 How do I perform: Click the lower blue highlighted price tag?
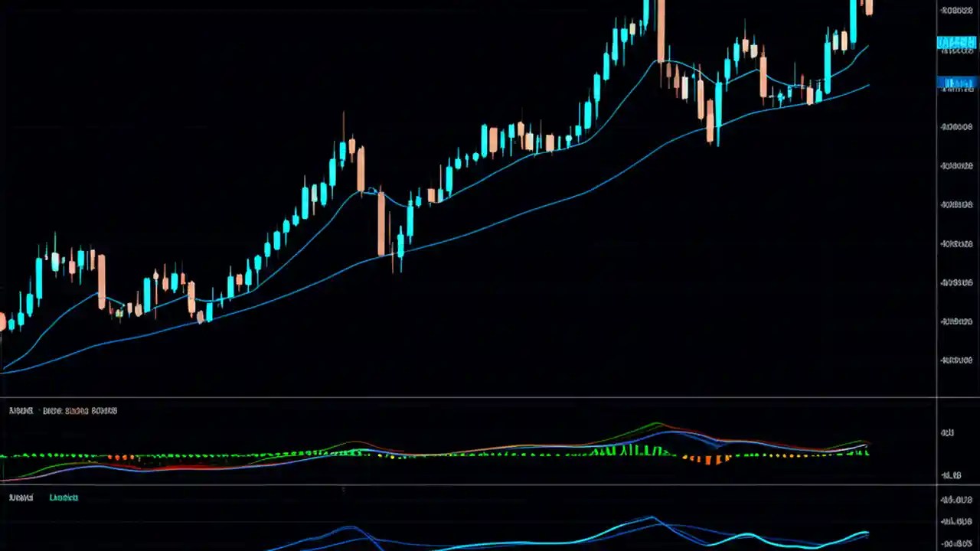(958, 83)
